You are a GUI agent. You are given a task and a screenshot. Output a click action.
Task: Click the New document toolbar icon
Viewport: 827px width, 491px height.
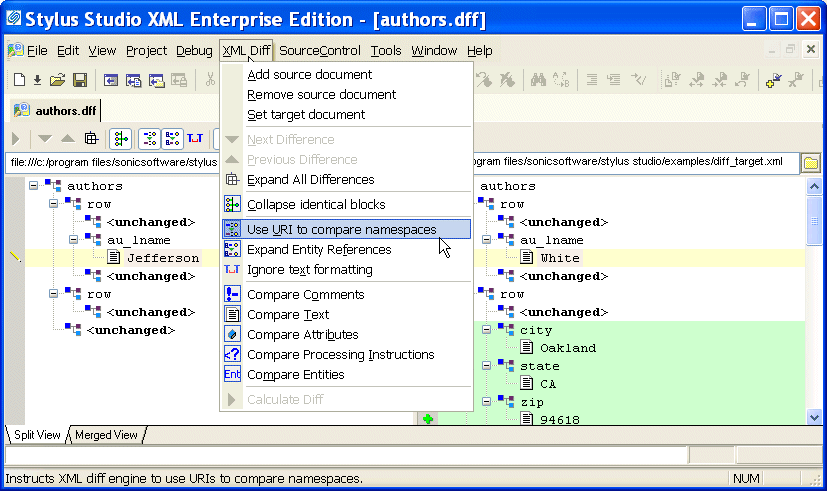(x=19, y=80)
